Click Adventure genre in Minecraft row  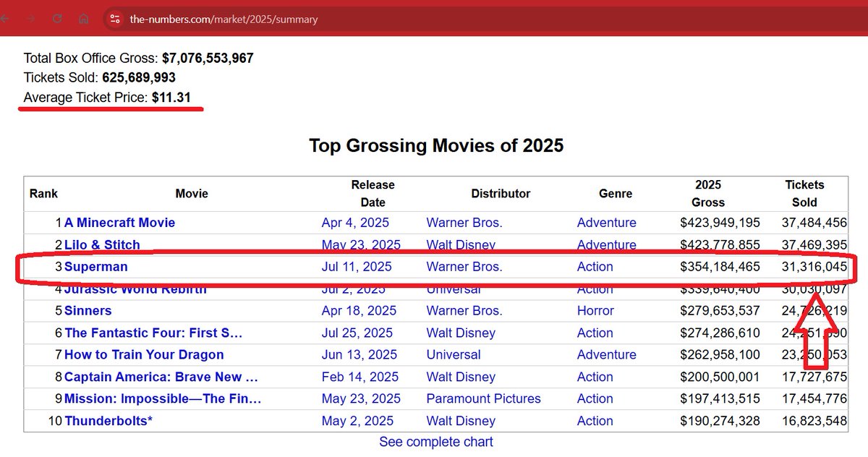coord(607,223)
